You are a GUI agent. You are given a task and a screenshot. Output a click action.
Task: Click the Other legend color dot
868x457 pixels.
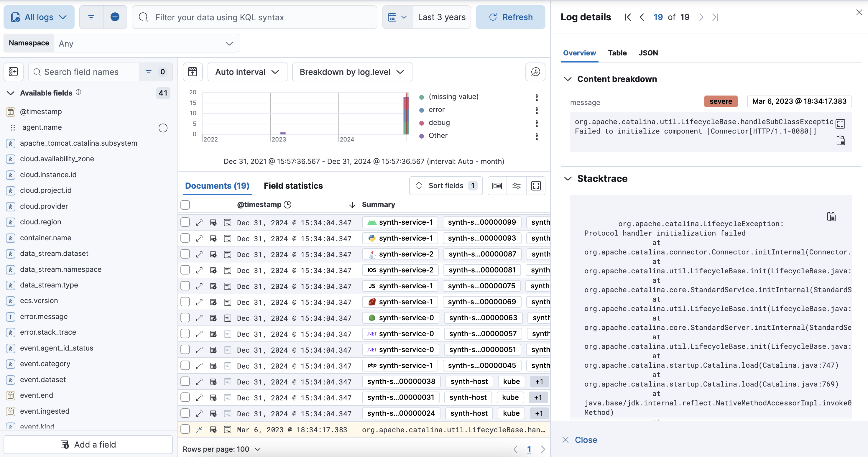point(421,136)
